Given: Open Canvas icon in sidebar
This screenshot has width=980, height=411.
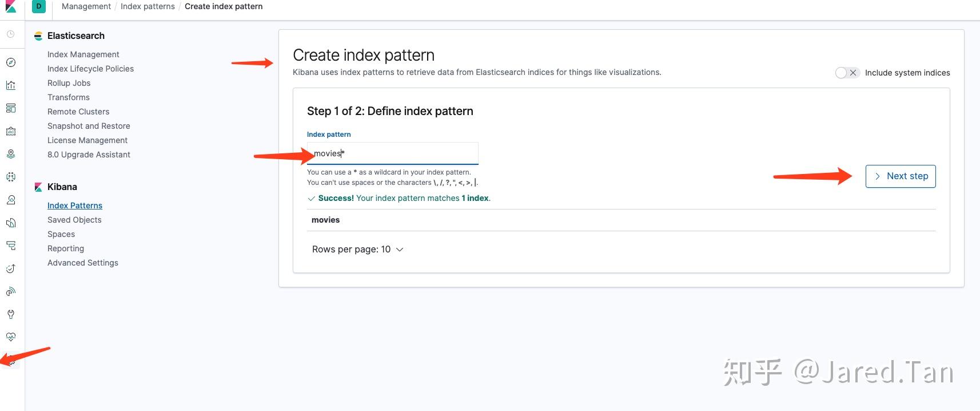Looking at the screenshot, I should coord(11,131).
